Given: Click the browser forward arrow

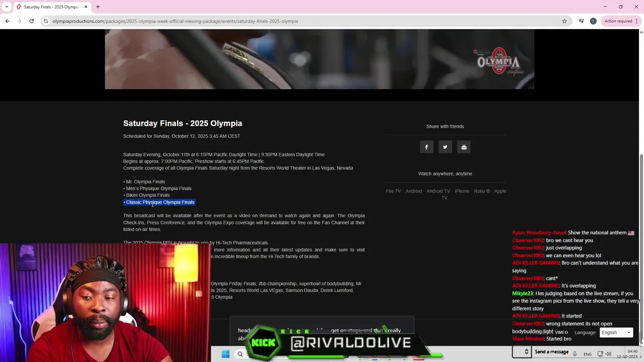Looking at the screenshot, I should 19,21.
